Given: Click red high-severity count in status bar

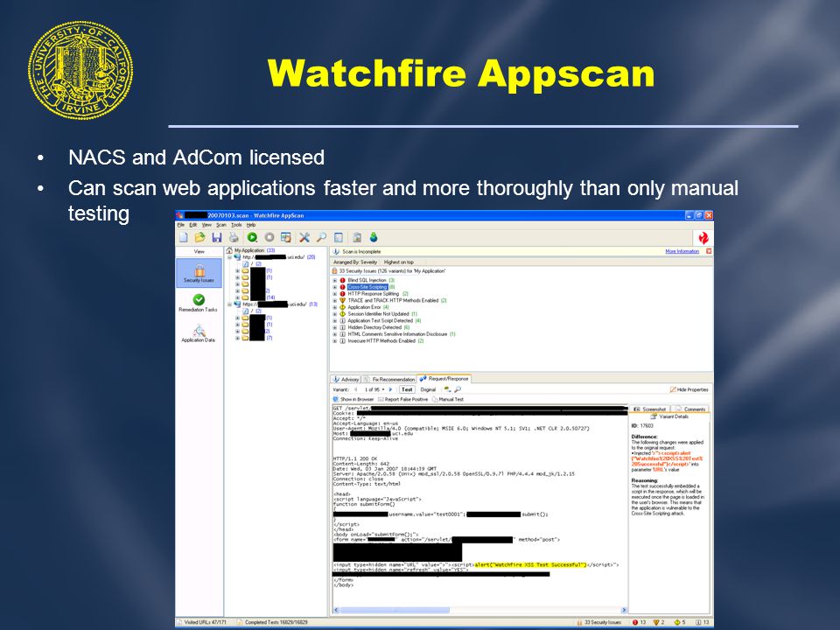Looking at the screenshot, I should tap(639, 622).
